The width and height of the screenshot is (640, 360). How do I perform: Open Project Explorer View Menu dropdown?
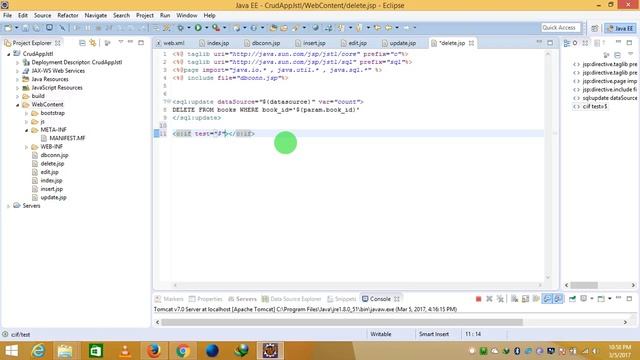click(121, 42)
